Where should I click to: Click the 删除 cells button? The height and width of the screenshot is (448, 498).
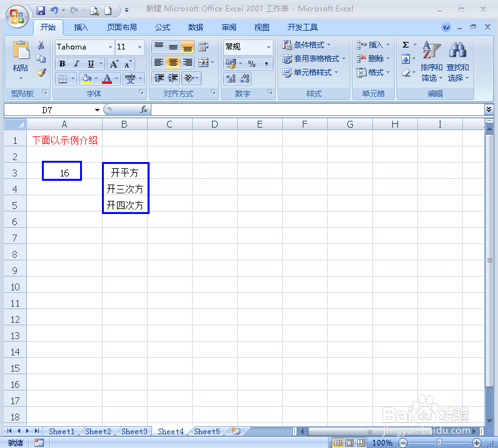pos(373,59)
